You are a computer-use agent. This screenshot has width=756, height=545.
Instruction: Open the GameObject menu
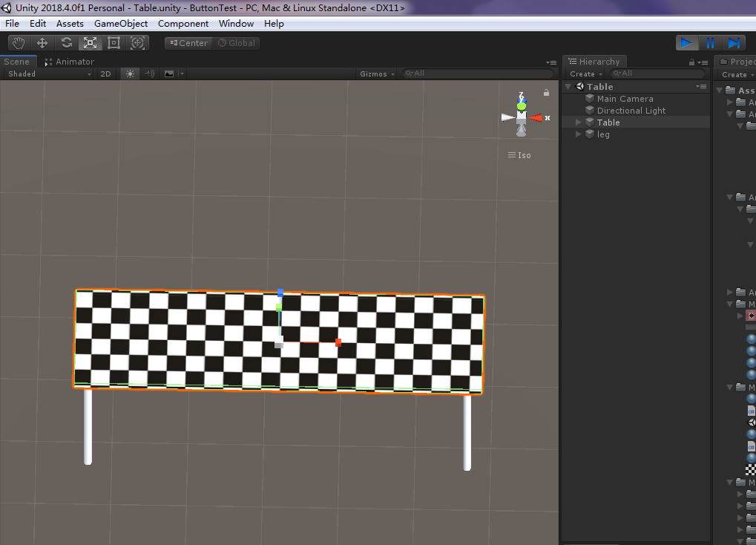121,24
